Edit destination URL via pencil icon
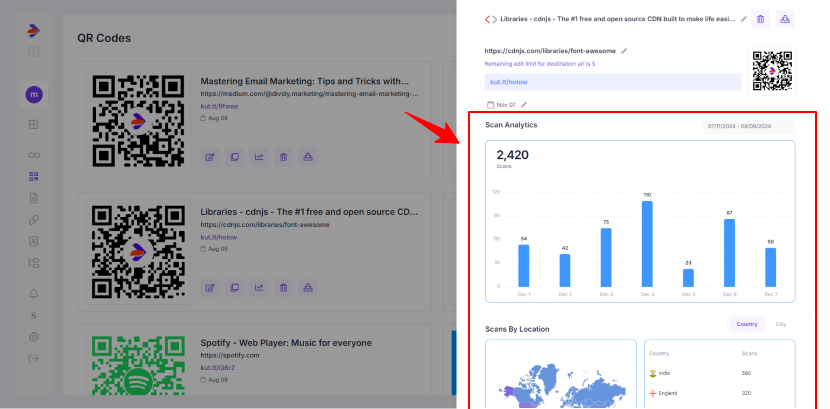The image size is (830, 409). click(624, 51)
